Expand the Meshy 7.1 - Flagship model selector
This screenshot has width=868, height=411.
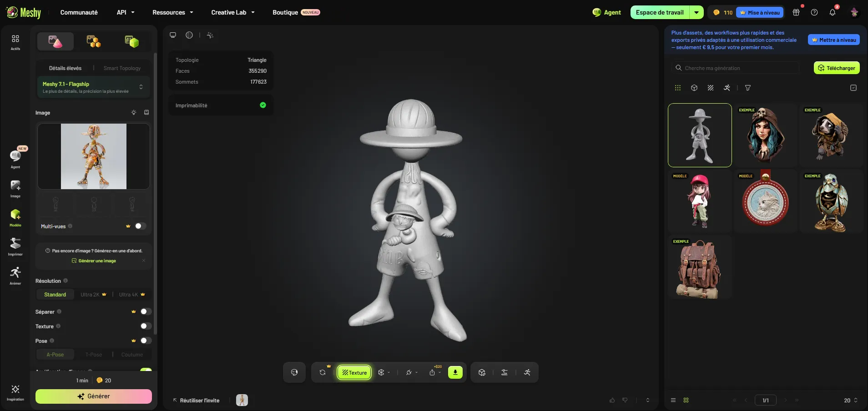coord(93,87)
